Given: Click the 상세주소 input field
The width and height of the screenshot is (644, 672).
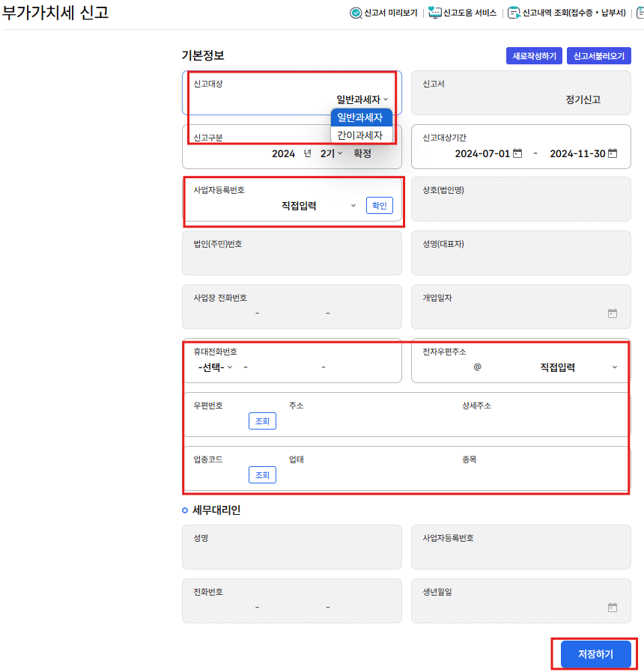Looking at the screenshot, I should [542, 422].
